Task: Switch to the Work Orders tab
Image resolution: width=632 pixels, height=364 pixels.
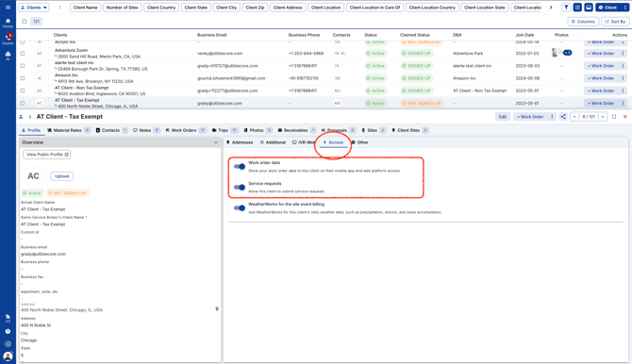Action: (x=186, y=130)
